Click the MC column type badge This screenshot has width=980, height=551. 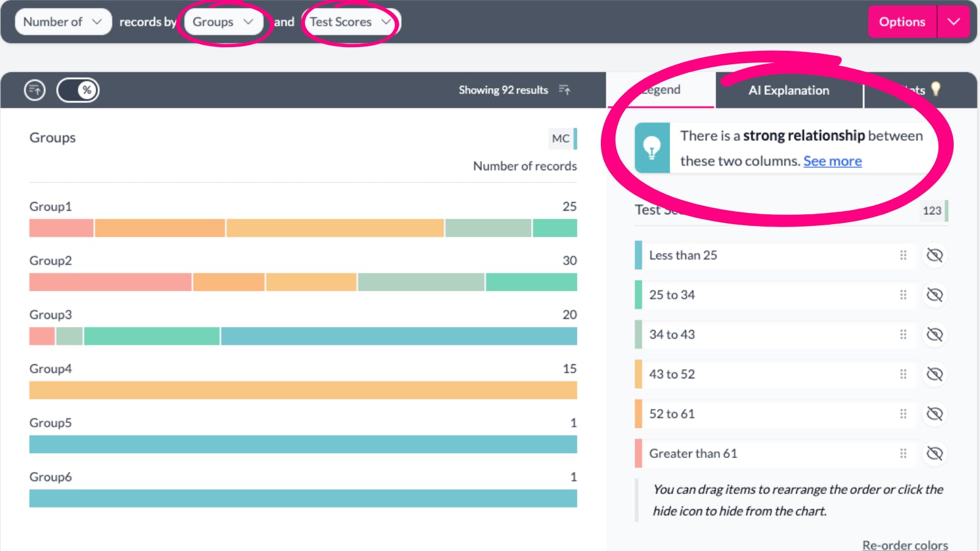[561, 138]
